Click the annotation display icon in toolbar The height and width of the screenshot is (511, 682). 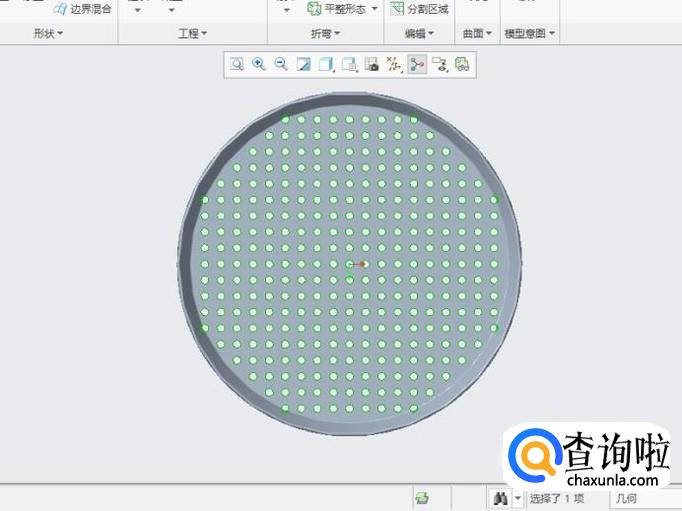440,64
